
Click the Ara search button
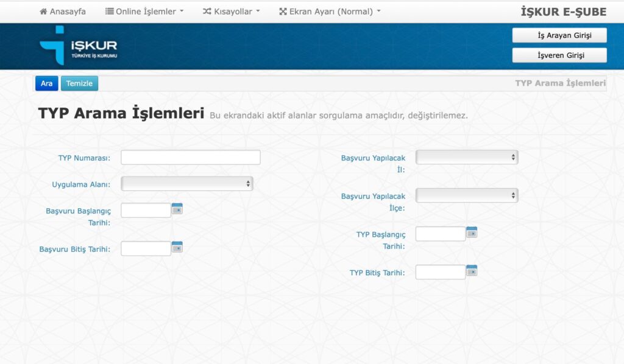[x=46, y=83]
